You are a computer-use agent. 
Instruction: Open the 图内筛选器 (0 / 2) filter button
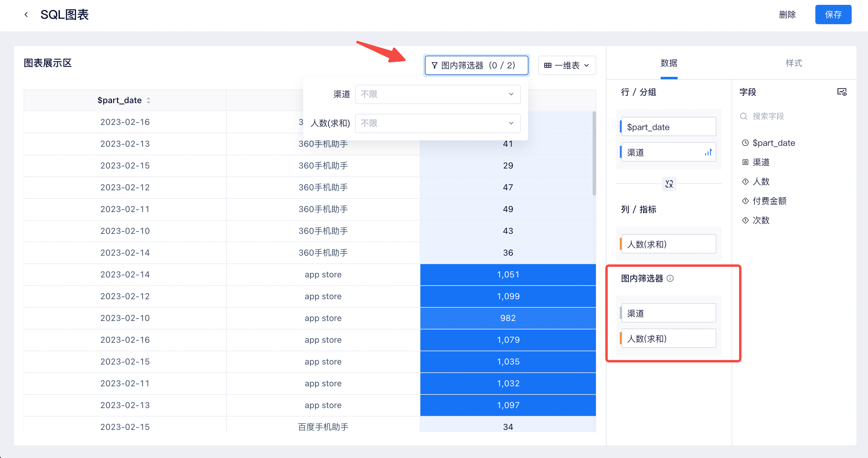[476, 65]
